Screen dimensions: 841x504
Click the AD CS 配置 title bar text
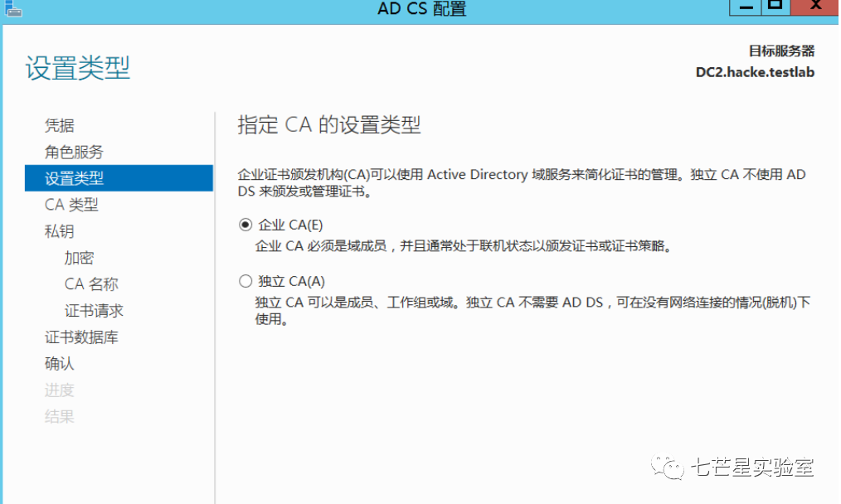[422, 8]
